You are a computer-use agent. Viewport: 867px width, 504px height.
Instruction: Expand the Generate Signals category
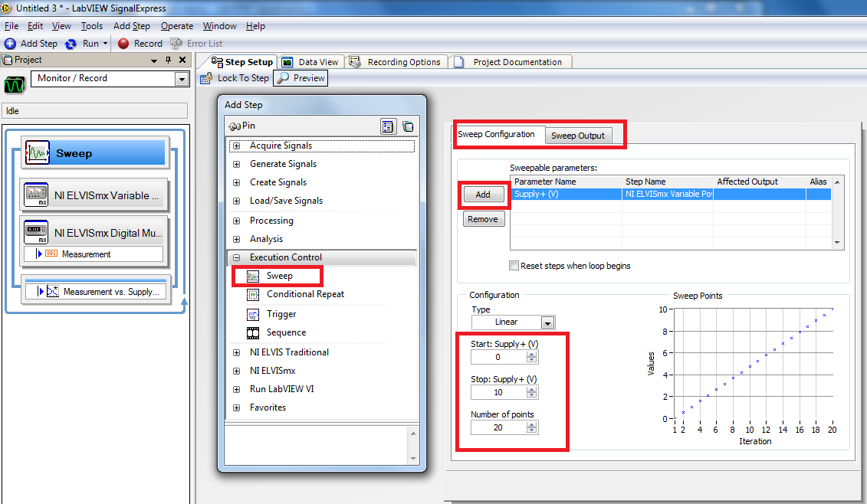[237, 164]
